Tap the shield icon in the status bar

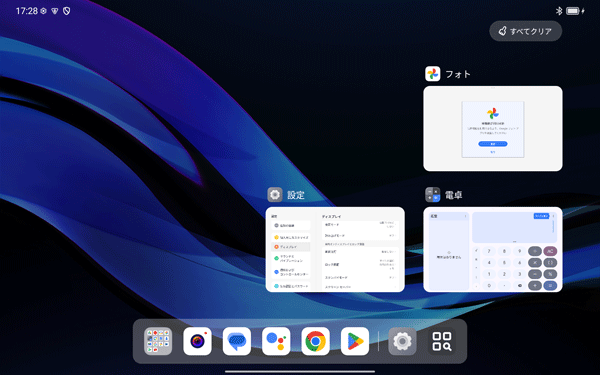67,11
